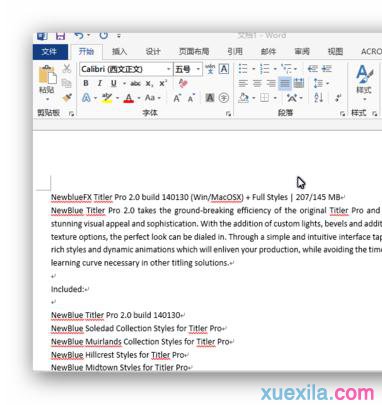
Task: Click the Format Painter brush icon
Action: pos(67,98)
